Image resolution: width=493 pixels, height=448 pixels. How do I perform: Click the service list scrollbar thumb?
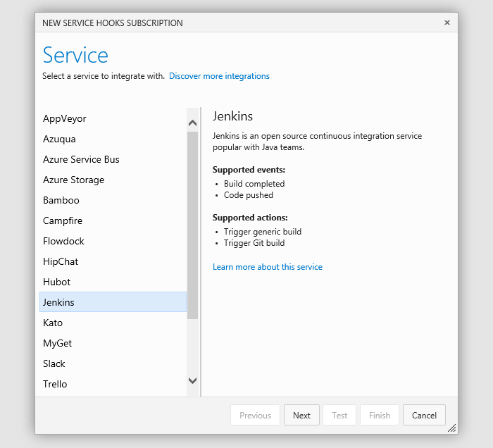pyautogui.click(x=192, y=225)
